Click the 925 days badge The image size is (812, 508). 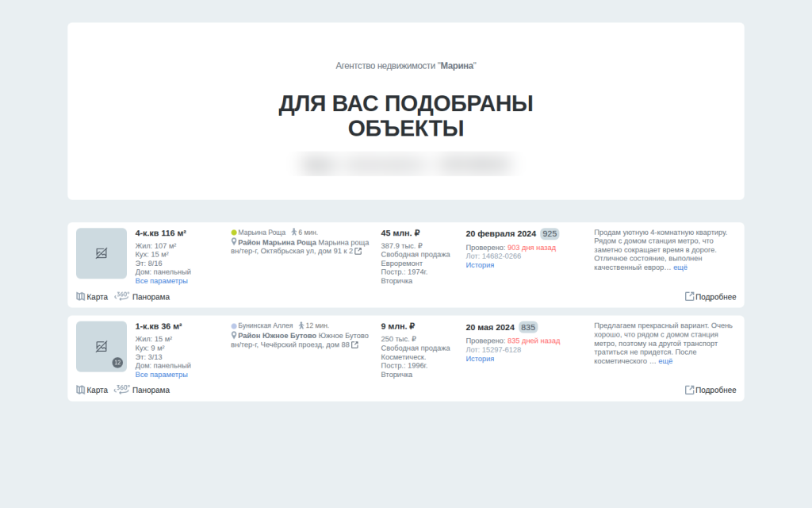(550, 234)
